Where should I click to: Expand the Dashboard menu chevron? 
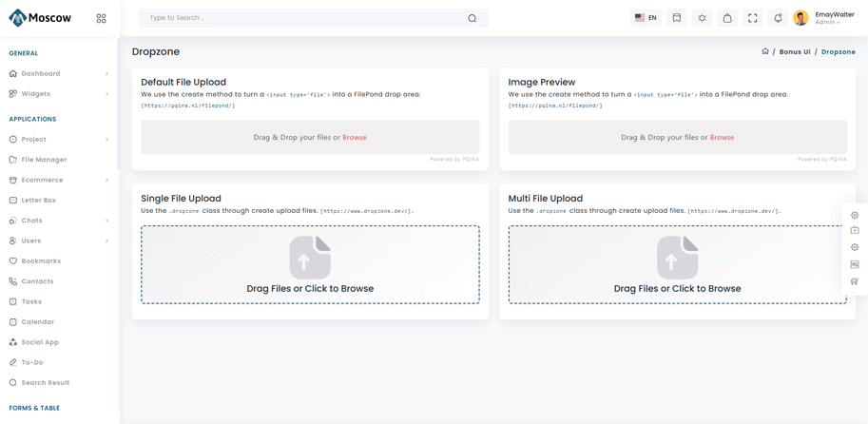coord(106,73)
